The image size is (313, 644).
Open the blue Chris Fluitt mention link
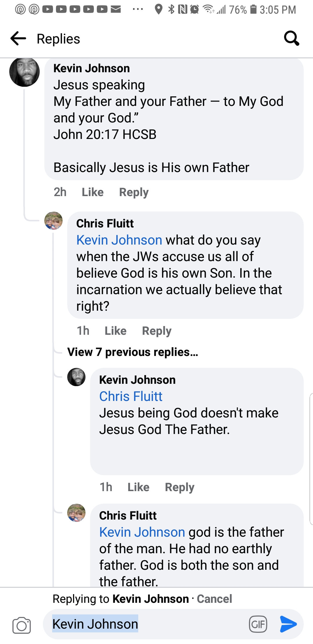[x=131, y=396]
